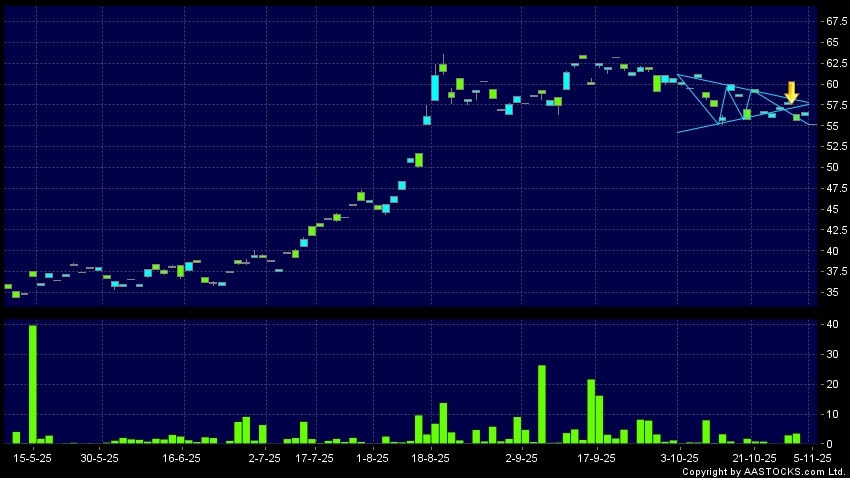Click the 15-5-25 date label
Image resolution: width=850 pixels, height=478 pixels.
point(33,457)
